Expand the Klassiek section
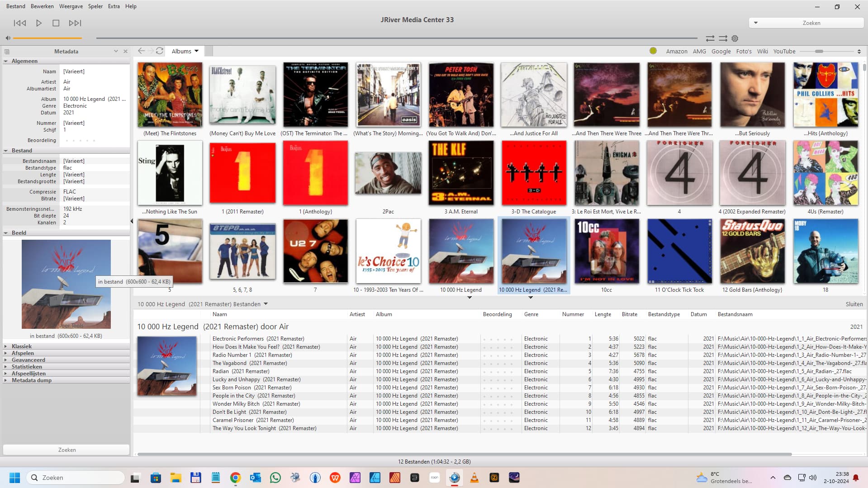This screenshot has width=868, height=488. pos(6,346)
